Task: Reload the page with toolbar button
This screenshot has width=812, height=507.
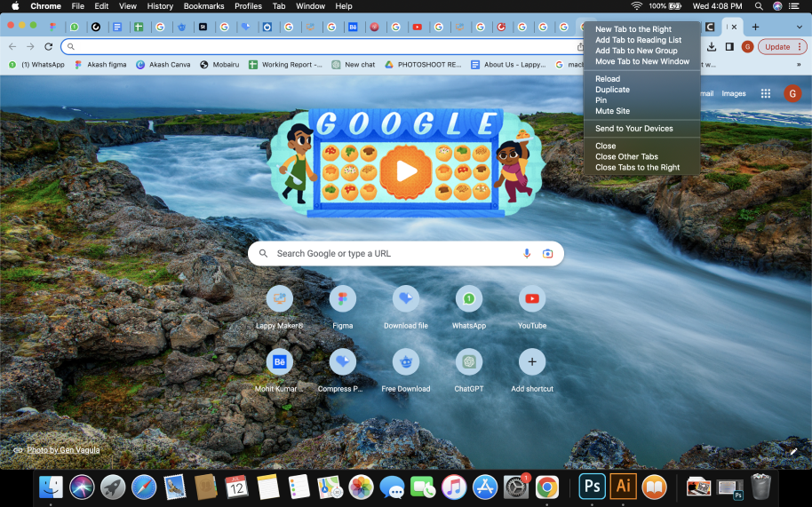Action: click(48, 46)
